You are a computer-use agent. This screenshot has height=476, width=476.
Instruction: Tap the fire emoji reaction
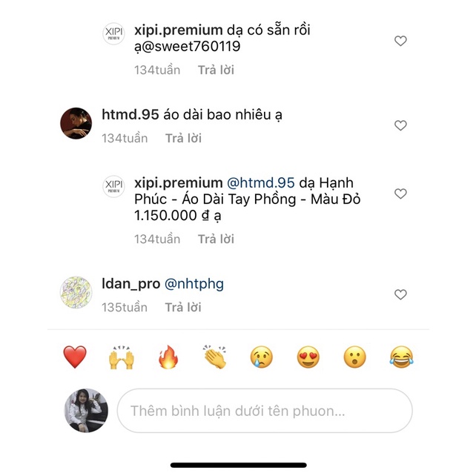(168, 358)
